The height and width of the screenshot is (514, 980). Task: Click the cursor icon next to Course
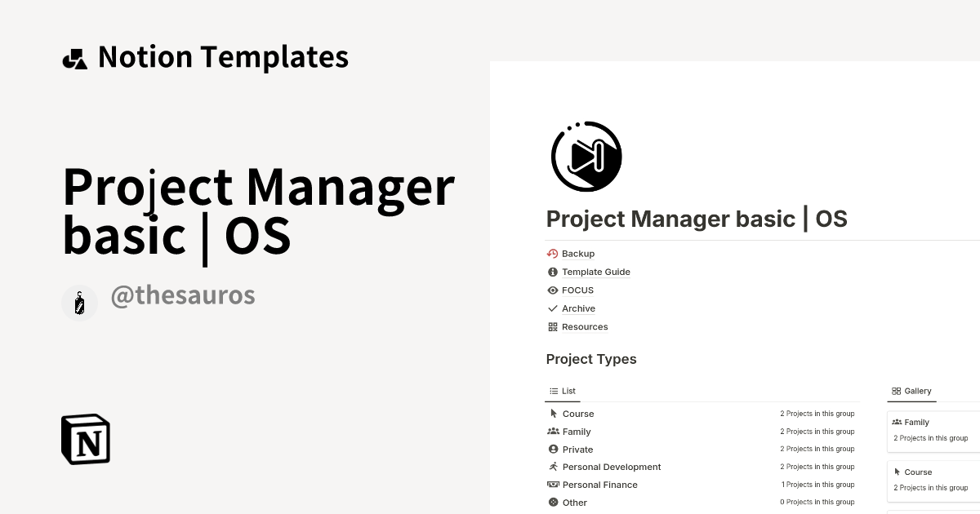click(x=553, y=414)
